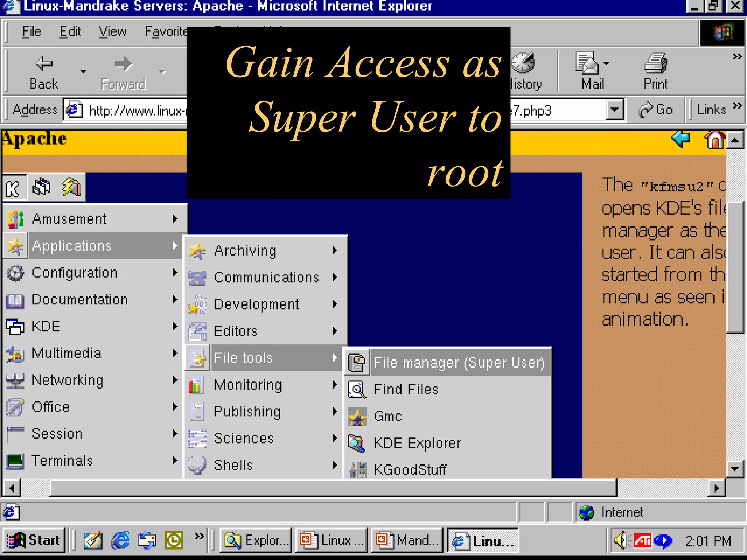747x560 pixels.
Task: Click the Go button
Action: tap(655, 110)
